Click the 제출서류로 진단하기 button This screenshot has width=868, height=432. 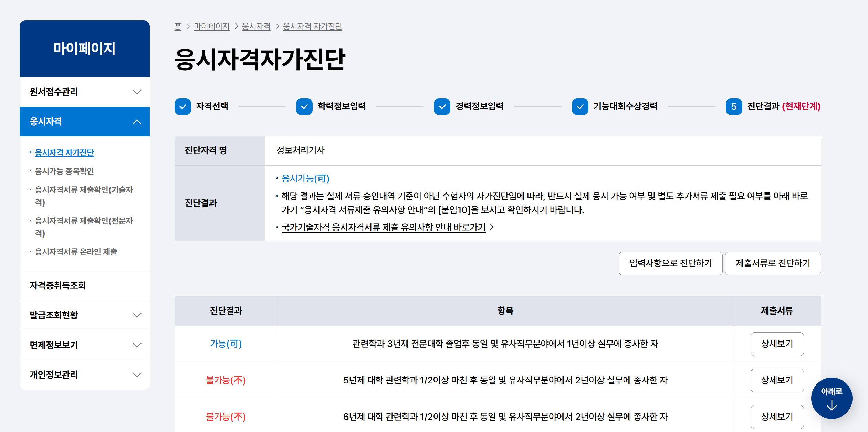click(773, 263)
